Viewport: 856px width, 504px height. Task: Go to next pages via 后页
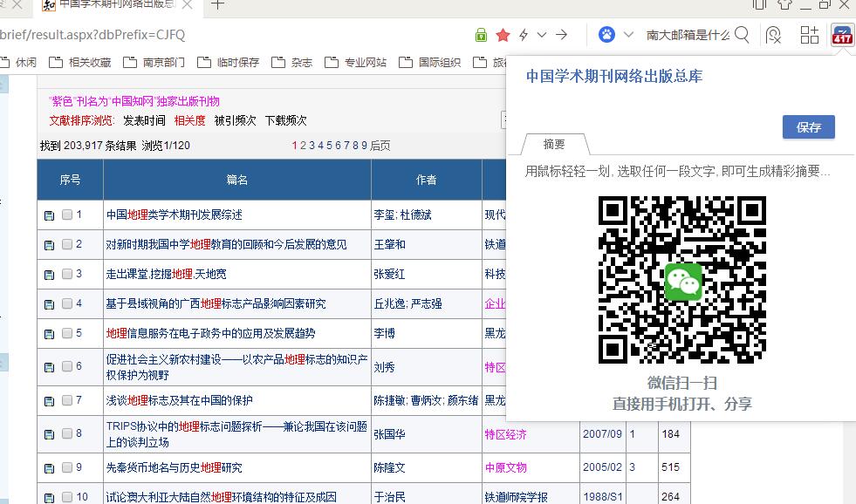click(x=380, y=146)
